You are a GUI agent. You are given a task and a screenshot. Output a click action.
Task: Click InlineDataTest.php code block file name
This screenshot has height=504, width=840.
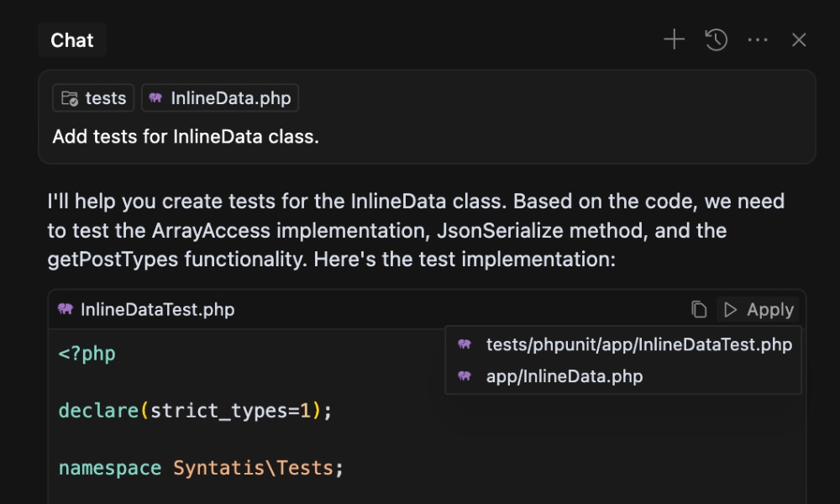158,310
